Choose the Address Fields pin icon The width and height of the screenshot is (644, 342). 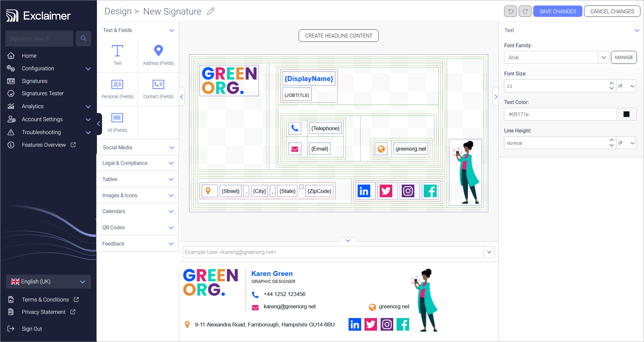coord(158,51)
